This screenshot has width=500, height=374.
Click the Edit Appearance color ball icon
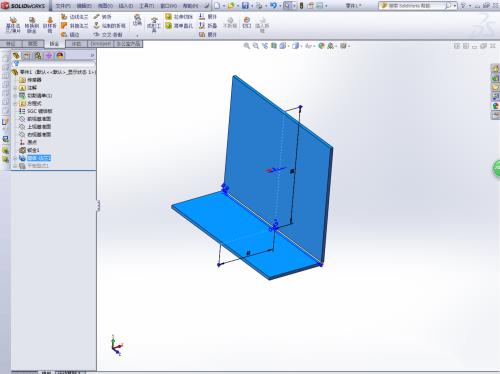tap(321, 46)
